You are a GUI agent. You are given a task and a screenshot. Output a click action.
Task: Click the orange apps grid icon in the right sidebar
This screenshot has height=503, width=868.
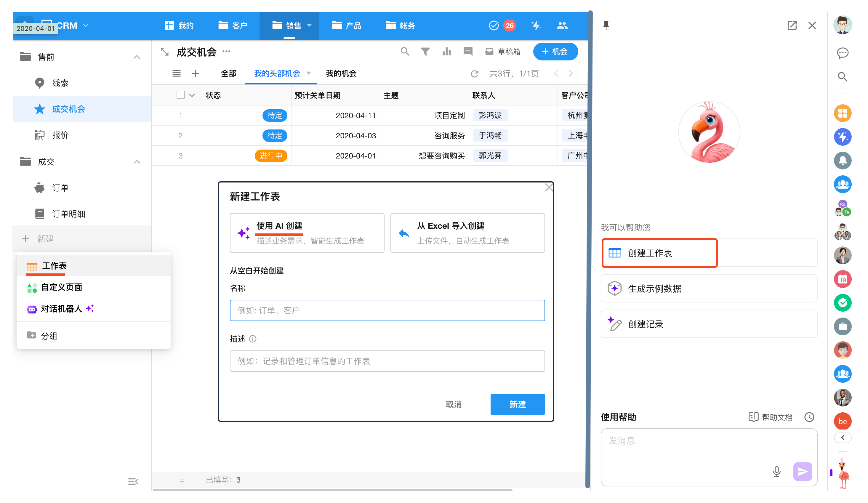point(842,113)
